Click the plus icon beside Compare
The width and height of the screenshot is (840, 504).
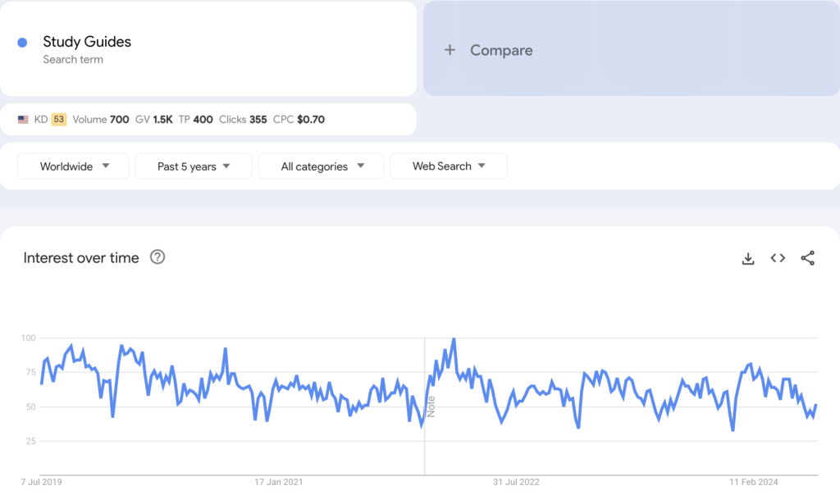coord(450,50)
